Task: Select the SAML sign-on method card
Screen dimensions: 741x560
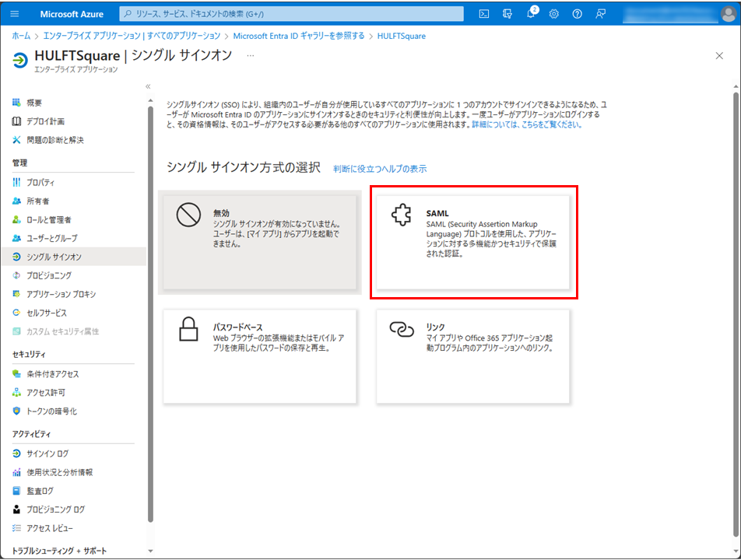Action: coord(472,242)
